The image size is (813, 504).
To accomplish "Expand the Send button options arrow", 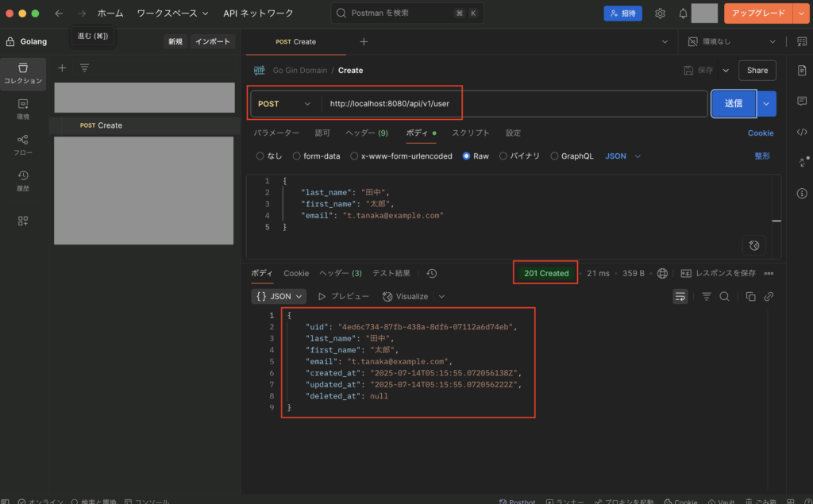I will tap(766, 104).
